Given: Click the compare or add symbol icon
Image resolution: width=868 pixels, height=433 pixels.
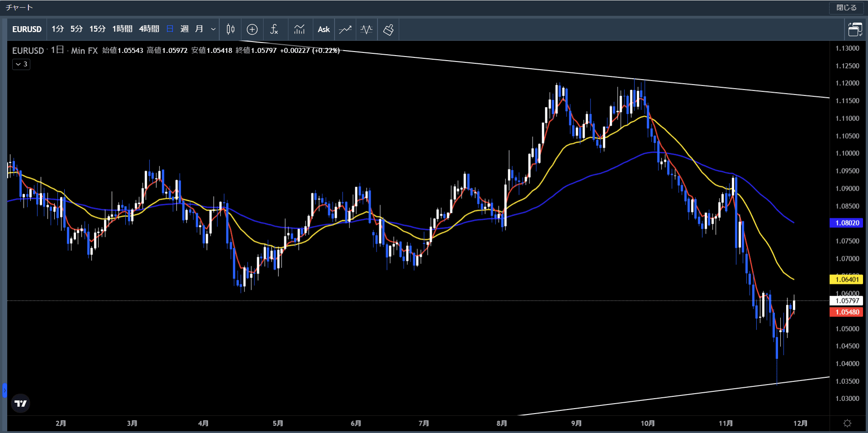Looking at the screenshot, I should [x=252, y=29].
